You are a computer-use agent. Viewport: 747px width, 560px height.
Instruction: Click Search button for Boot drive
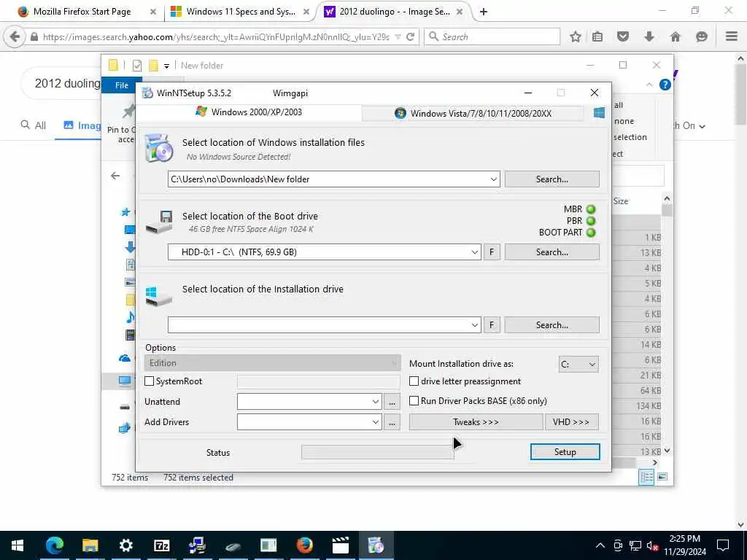coord(551,252)
